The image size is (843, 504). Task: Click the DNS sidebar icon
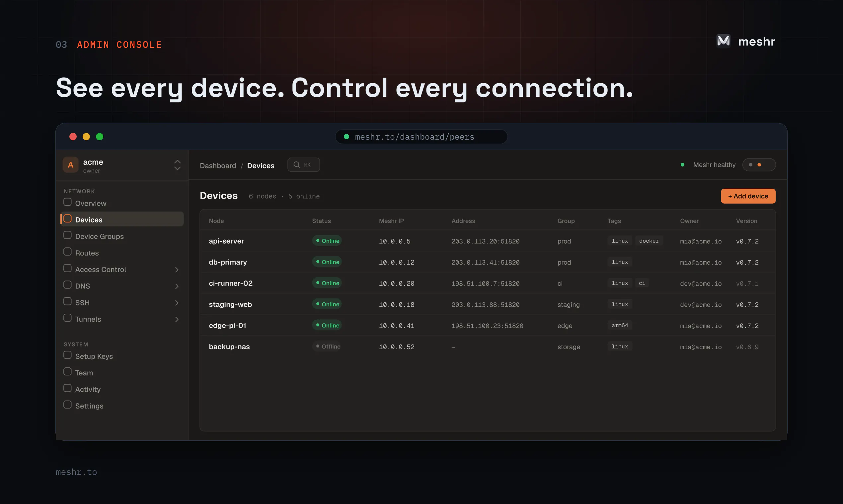[67, 285]
